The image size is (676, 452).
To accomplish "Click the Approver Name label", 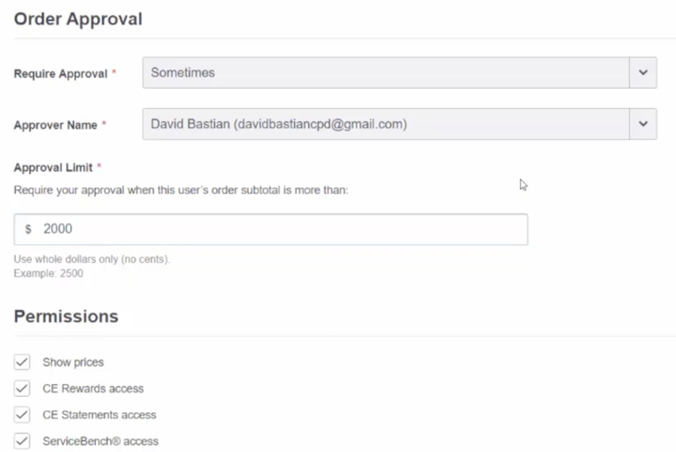I will tap(55, 125).
